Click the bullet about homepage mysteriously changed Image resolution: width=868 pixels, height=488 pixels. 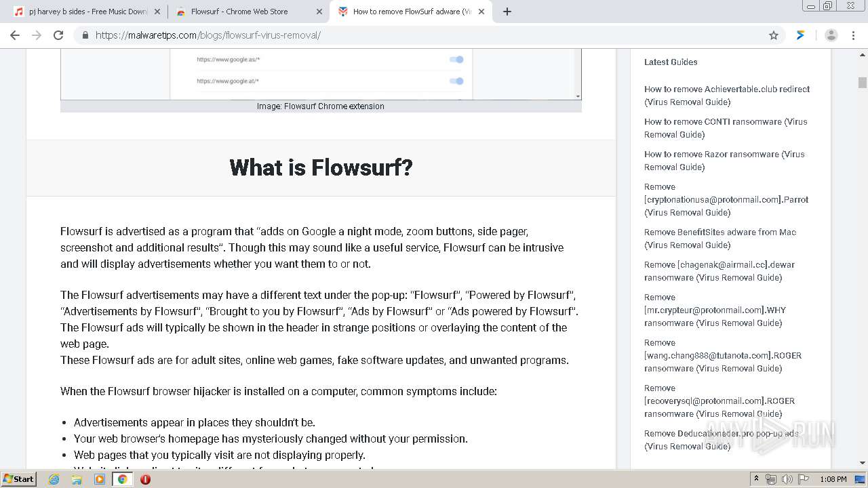click(271, 439)
